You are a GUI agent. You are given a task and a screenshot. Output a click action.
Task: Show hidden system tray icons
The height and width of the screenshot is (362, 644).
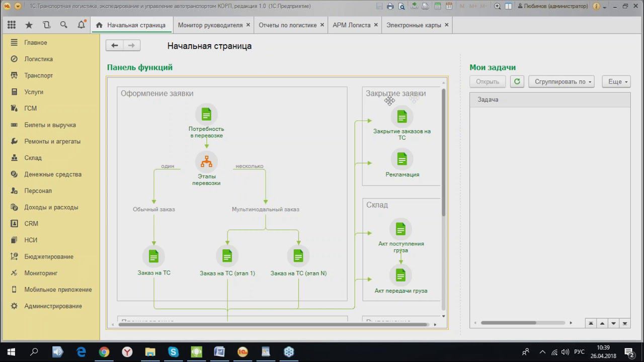tap(542, 352)
